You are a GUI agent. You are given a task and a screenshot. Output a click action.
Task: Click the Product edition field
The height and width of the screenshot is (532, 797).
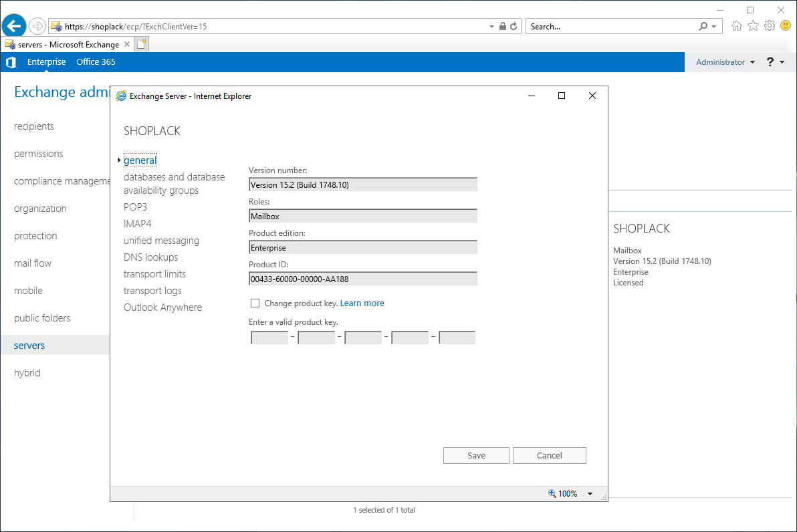[363, 247]
